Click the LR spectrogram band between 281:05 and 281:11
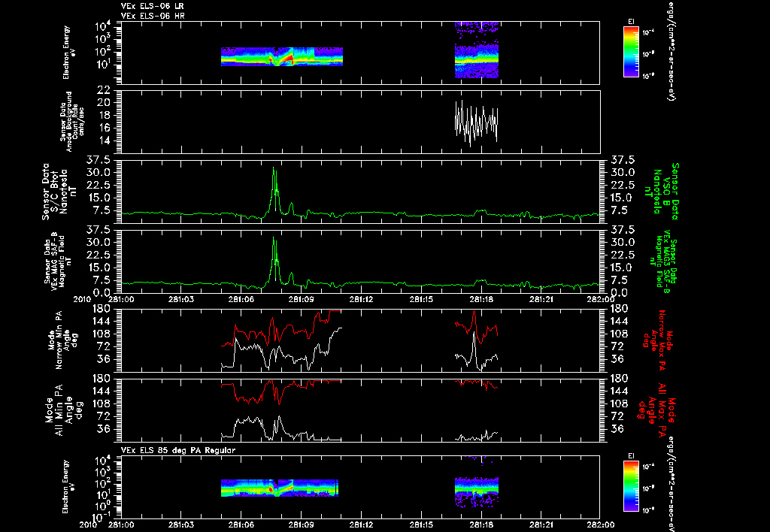The width and height of the screenshot is (770, 532). pyautogui.click(x=281, y=57)
